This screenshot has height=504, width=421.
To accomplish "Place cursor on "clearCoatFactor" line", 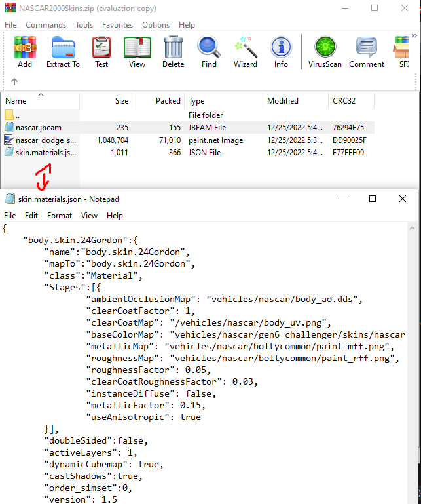I will point(140,311).
